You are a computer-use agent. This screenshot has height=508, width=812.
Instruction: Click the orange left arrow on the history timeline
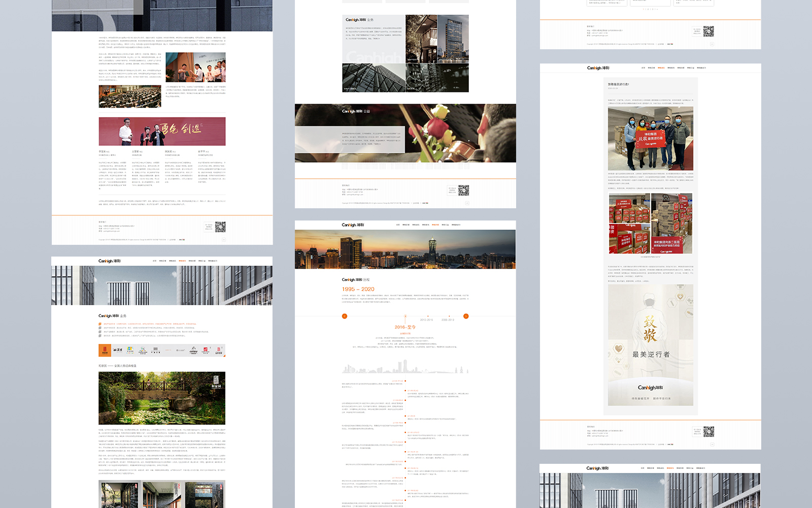[x=345, y=316]
